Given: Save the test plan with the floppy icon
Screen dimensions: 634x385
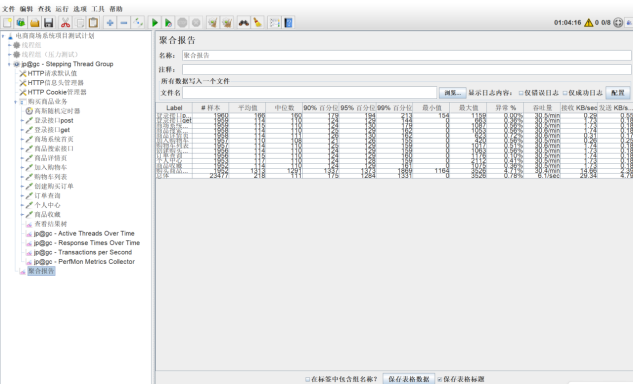Looking at the screenshot, I should (49, 23).
